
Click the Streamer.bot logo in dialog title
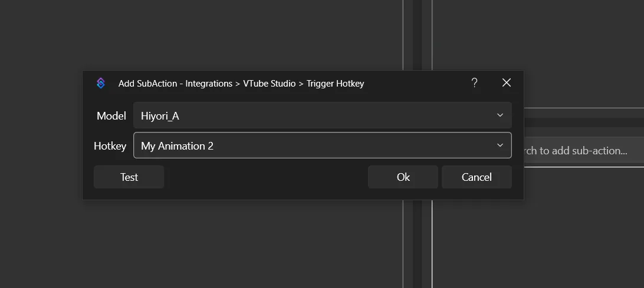[101, 83]
